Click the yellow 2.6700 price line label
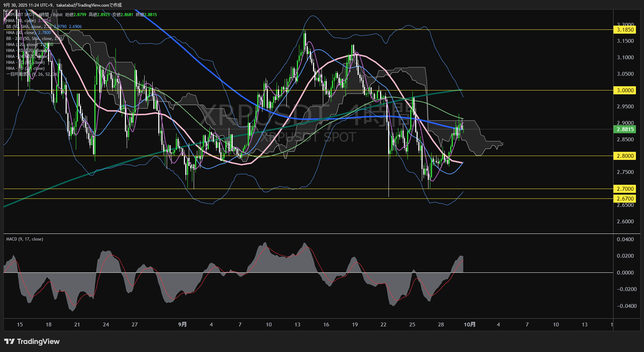644x352 pixels. [x=625, y=199]
